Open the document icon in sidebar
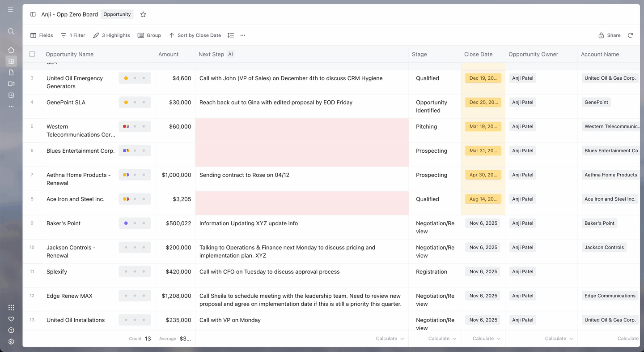 click(11, 73)
